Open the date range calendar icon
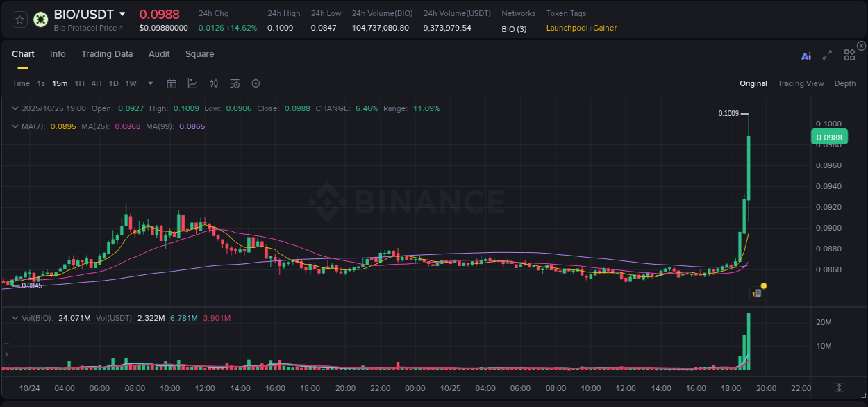Image resolution: width=868 pixels, height=407 pixels. point(172,83)
